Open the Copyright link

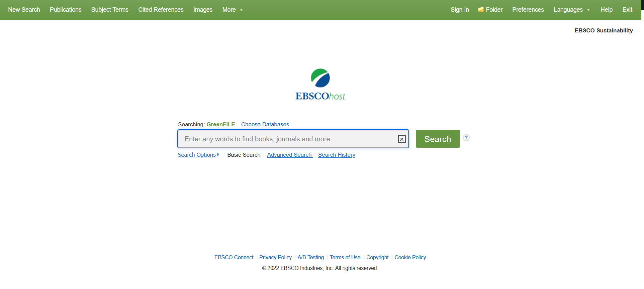pos(377,257)
